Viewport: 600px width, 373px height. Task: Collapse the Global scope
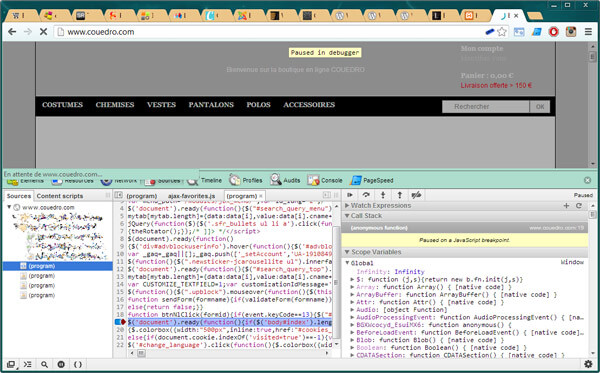point(347,263)
